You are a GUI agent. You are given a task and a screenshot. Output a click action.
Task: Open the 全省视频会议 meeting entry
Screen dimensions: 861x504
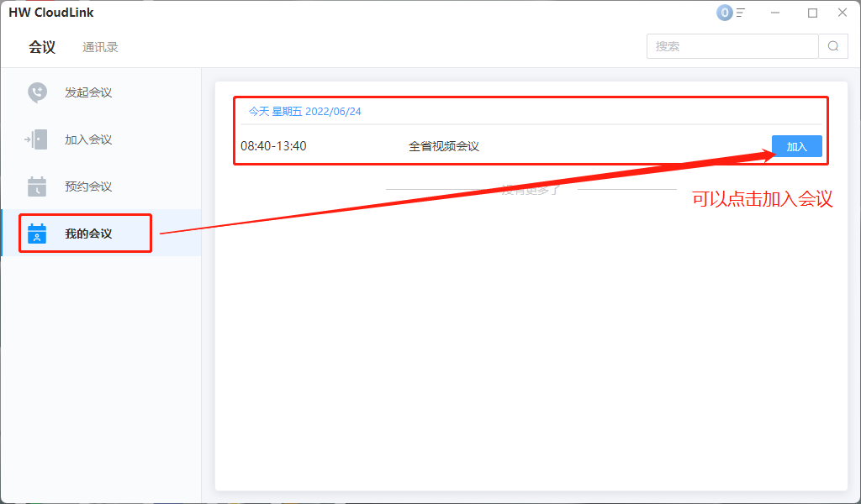[444, 146]
